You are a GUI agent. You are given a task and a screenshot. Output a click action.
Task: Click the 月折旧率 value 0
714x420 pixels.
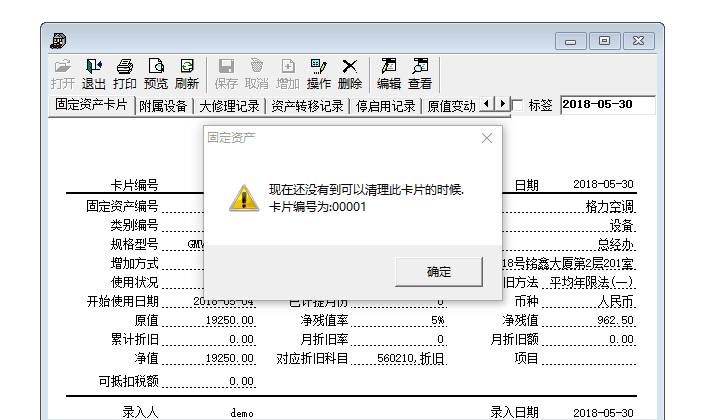[440, 340]
